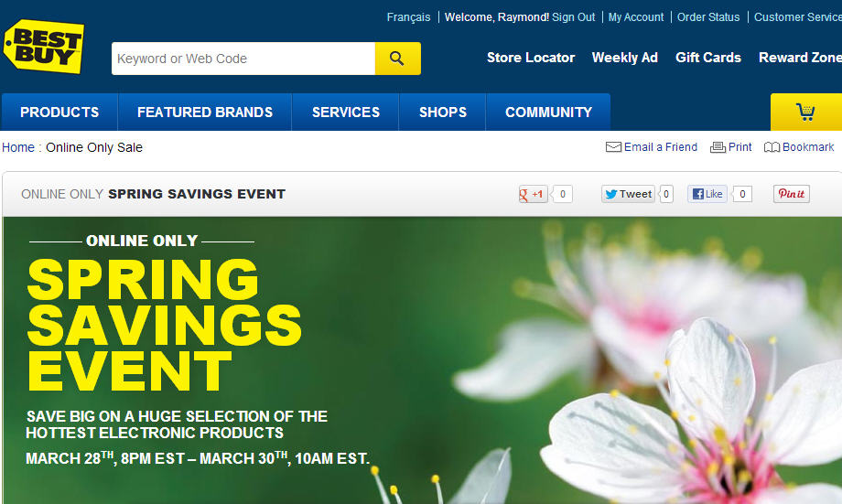This screenshot has width=842, height=504.
Task: Click 'Welcome, Raymond!' text
Action: click(x=497, y=17)
